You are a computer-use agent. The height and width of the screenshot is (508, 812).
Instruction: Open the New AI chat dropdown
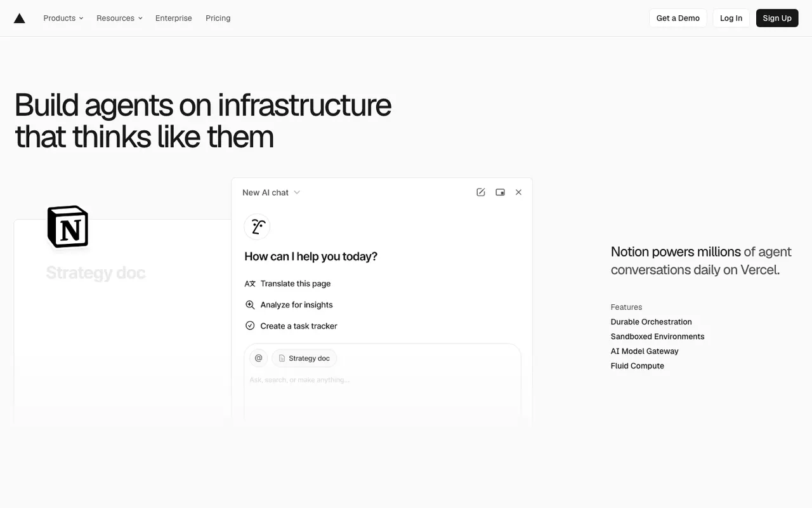(x=271, y=192)
